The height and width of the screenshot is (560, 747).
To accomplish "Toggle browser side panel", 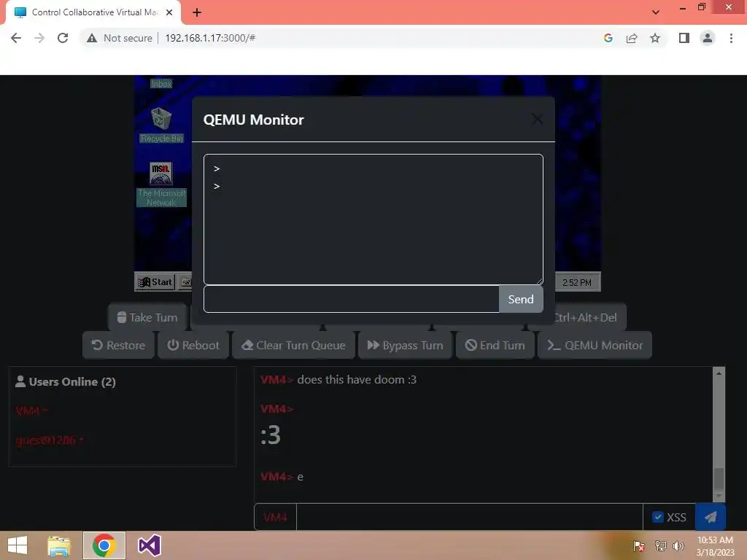I will point(684,38).
